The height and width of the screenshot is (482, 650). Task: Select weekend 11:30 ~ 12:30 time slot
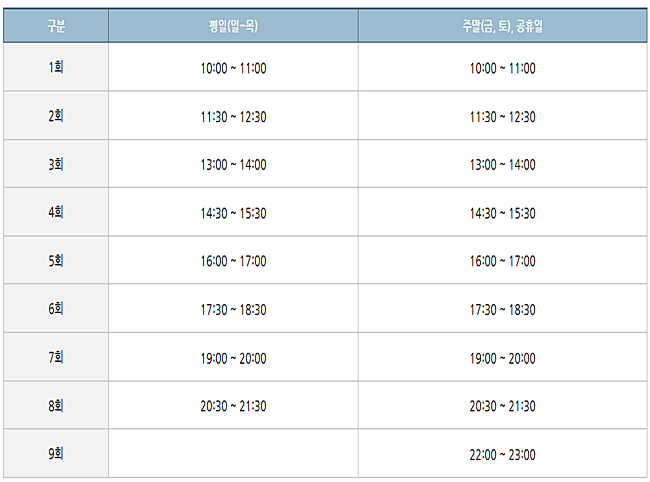point(502,116)
